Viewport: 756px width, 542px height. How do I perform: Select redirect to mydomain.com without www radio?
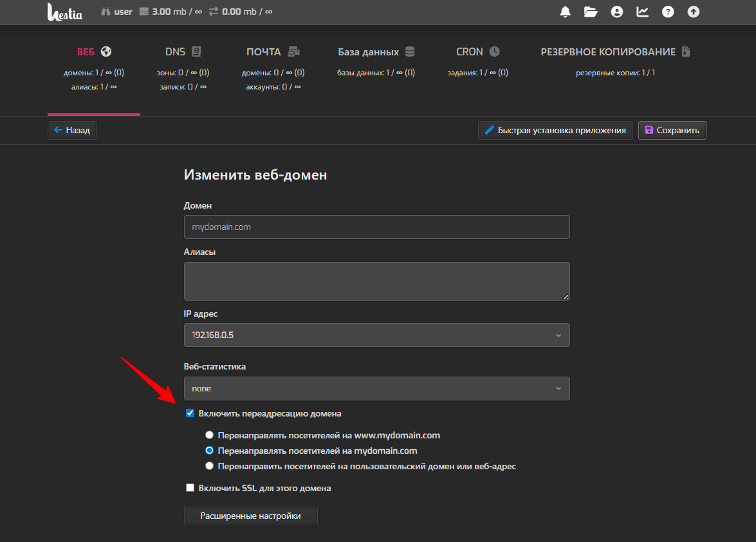click(x=209, y=451)
